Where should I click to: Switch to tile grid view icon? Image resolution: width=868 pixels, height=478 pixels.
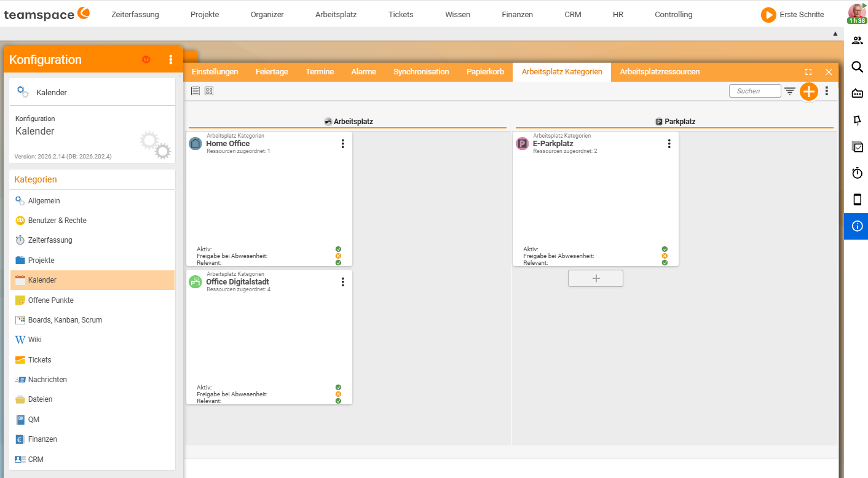coord(209,91)
